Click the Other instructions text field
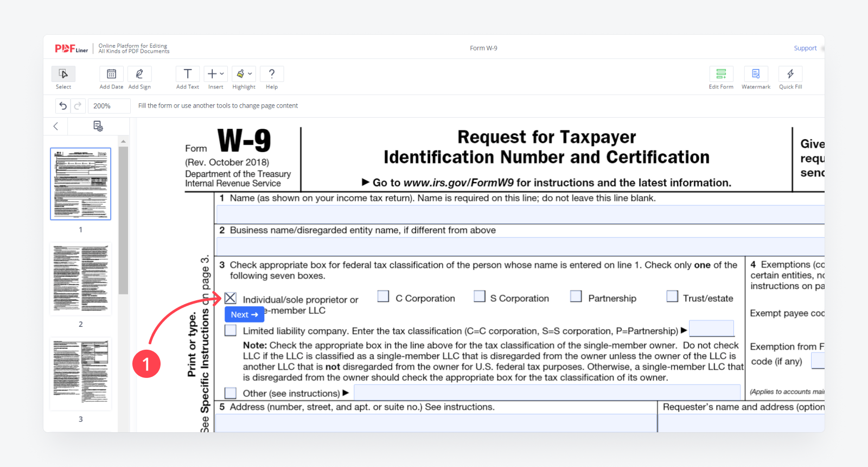Viewport: 868px width, 467px height. [x=547, y=392]
